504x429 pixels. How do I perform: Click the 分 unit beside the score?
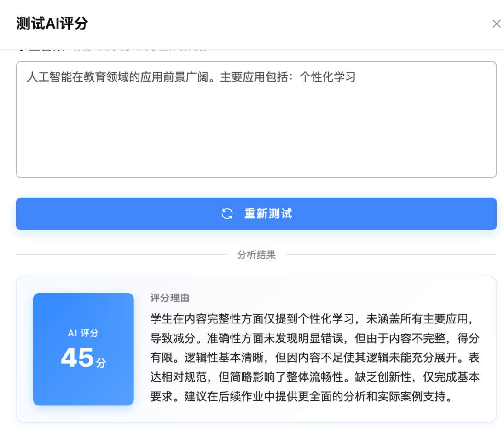(x=101, y=363)
